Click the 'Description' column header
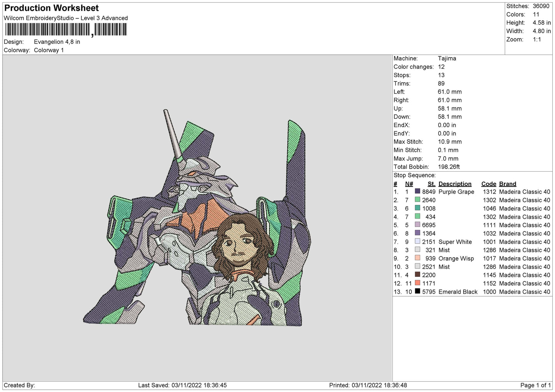The width and height of the screenshot is (555, 392). [455, 184]
